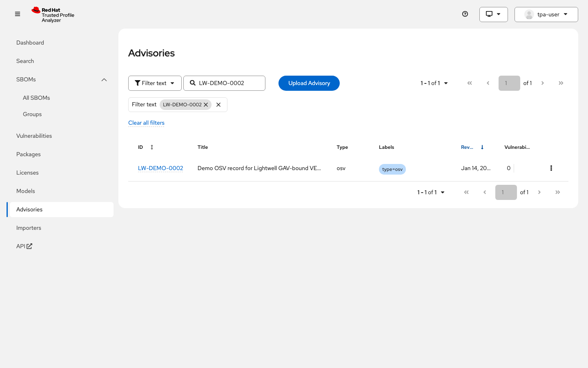Close the Filter text chip group
This screenshot has height=368, width=588.
point(218,105)
